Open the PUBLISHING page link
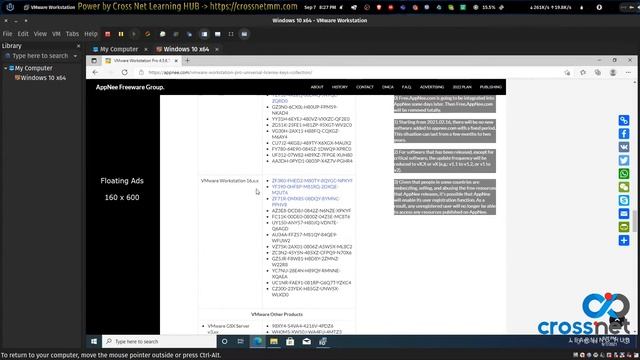The height and width of the screenshot is (360, 640). pyautogui.click(x=491, y=87)
